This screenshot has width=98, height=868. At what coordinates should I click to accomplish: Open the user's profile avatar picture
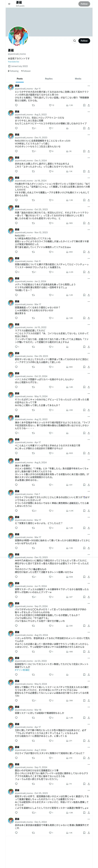pos(18,36)
